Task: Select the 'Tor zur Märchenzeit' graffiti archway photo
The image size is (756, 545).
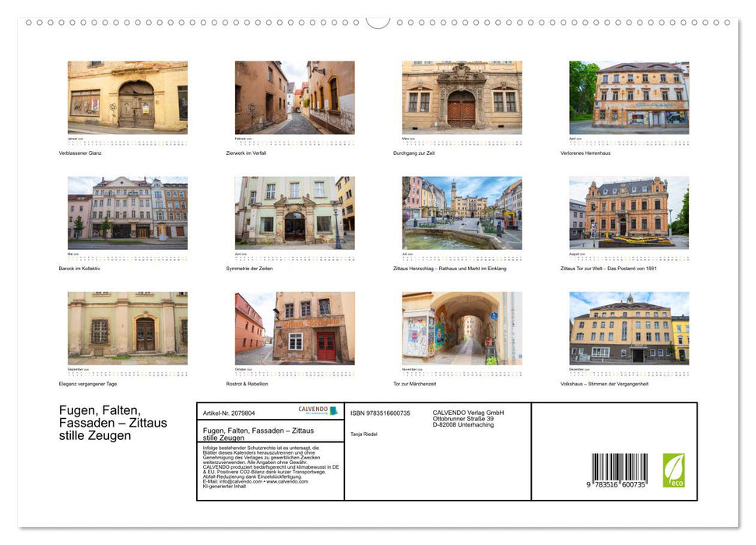Action: pyautogui.click(x=462, y=328)
